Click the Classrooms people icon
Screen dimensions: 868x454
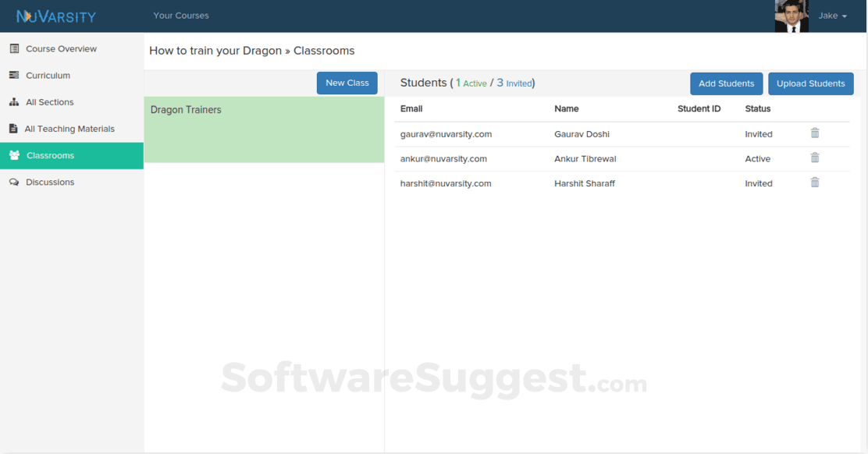click(x=14, y=155)
